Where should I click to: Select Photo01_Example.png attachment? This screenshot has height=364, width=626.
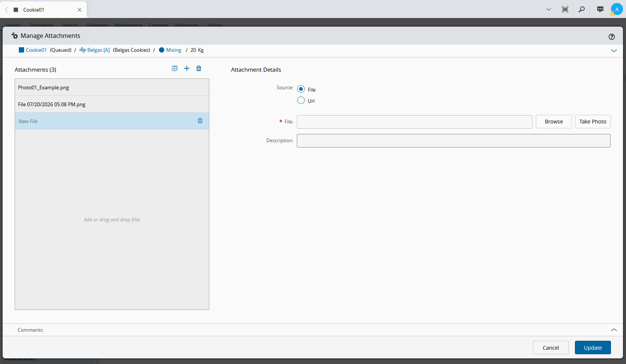[x=112, y=87]
